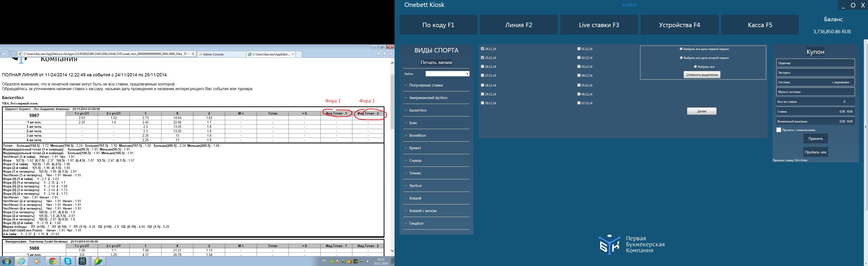This screenshot has width=868, height=266.
Task: Click the 'Ставка' amount field
Action: pyautogui.click(x=815, y=112)
